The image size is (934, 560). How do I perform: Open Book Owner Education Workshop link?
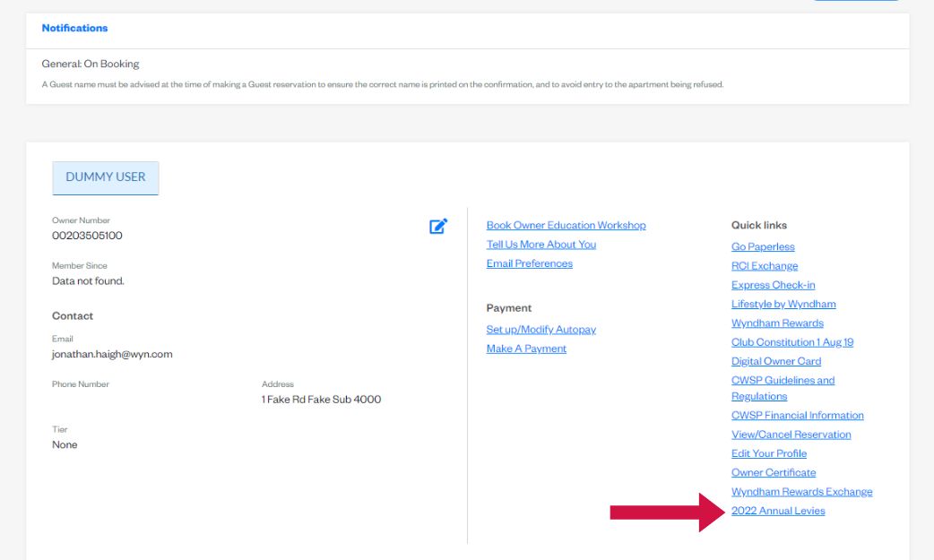coord(566,226)
